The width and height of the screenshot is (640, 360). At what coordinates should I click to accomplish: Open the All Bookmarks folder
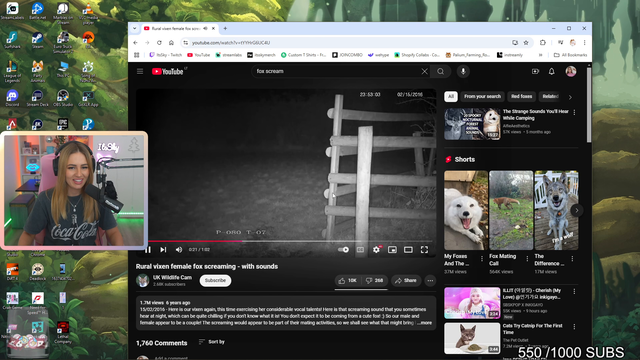pos(570,55)
